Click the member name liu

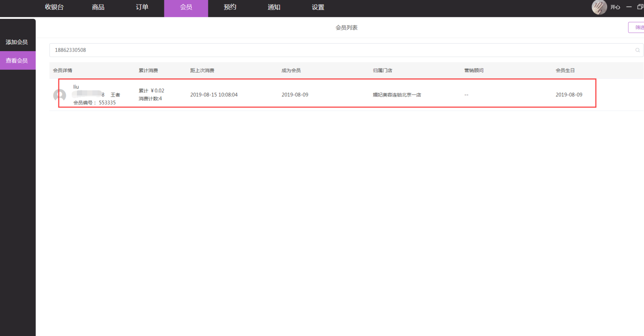76,87
